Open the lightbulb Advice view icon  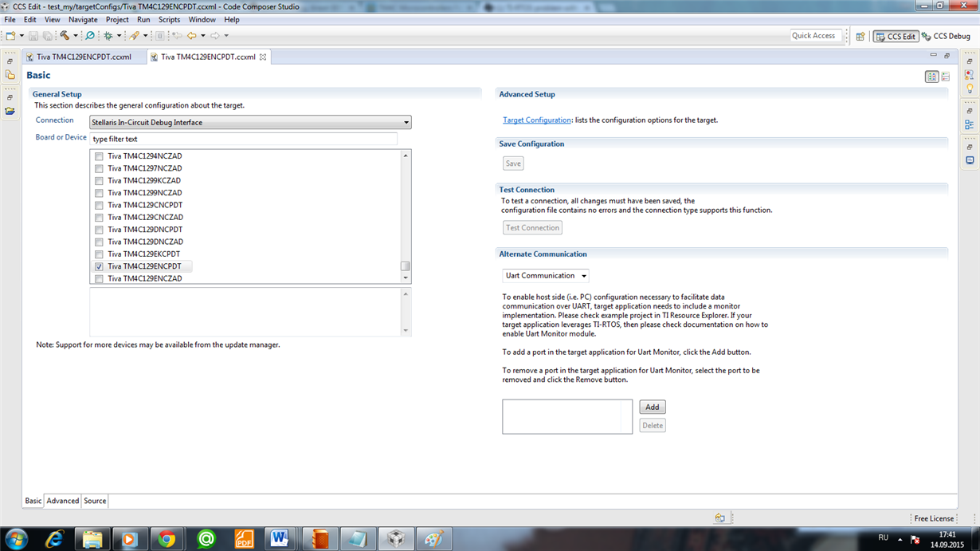click(x=970, y=89)
